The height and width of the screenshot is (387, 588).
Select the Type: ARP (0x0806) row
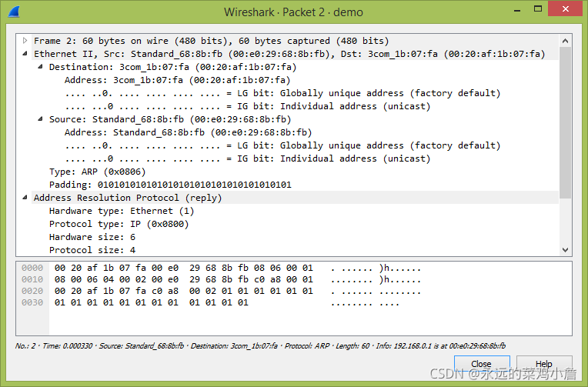click(x=98, y=172)
